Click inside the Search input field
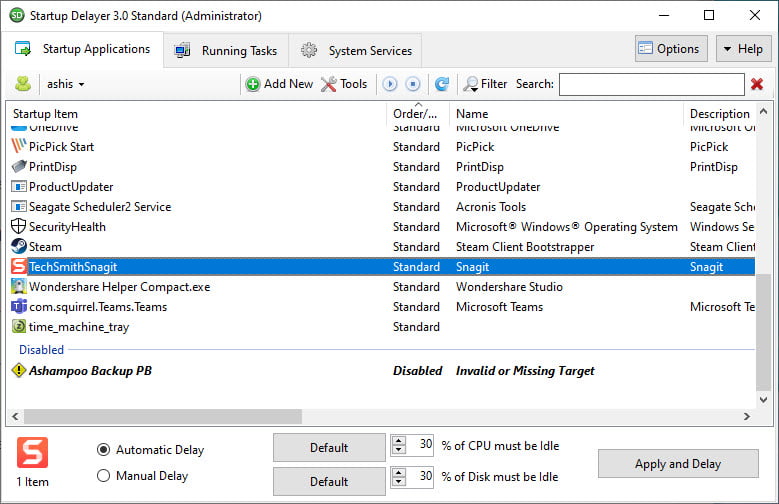779x504 pixels. (652, 84)
